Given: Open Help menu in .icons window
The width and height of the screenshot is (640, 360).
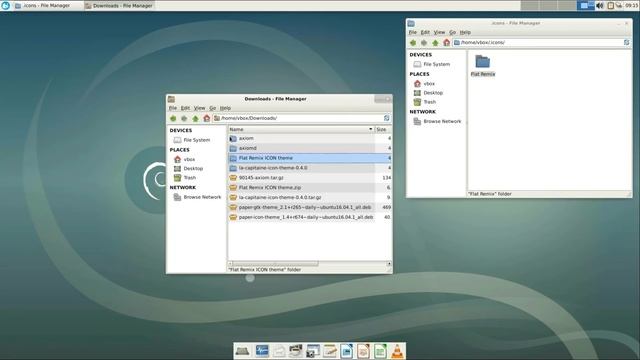Looking at the screenshot, I should tap(465, 32).
